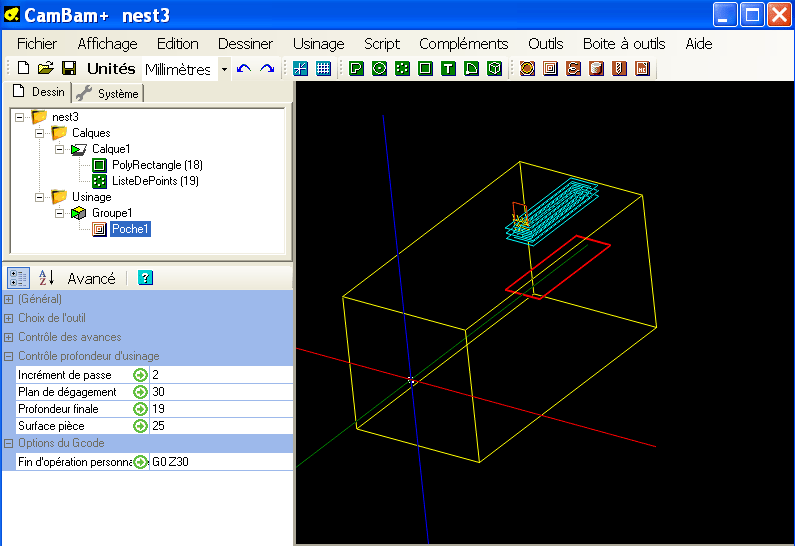The height and width of the screenshot is (546, 795).
Task: Redo action with the blue arrow
Action: [267, 68]
